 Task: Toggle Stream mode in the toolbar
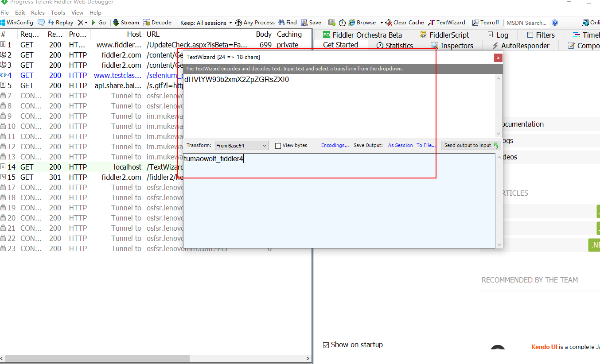(x=126, y=23)
